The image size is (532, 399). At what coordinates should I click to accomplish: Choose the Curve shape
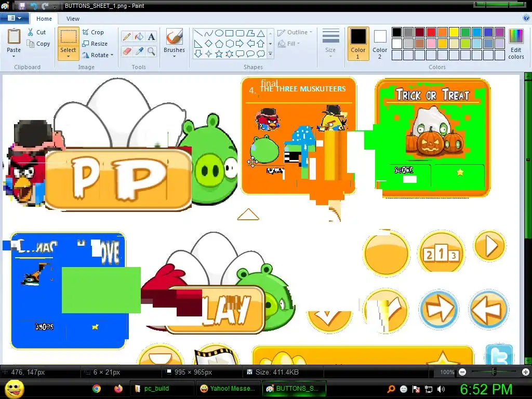[209, 33]
